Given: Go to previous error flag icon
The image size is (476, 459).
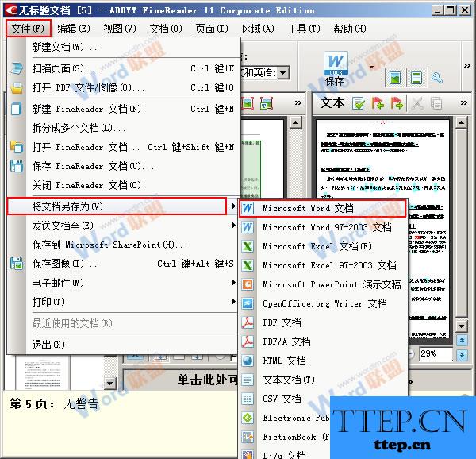Looking at the screenshot, I should tap(378, 103).
